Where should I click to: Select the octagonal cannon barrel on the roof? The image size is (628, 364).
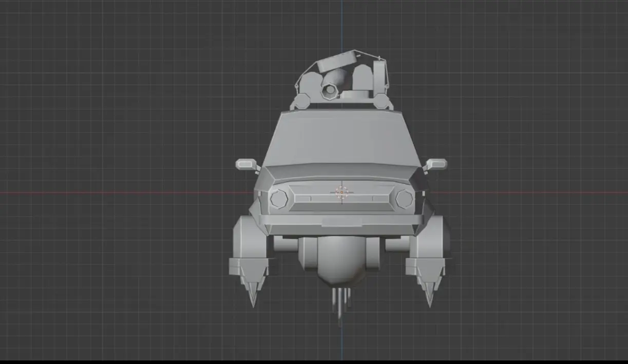coord(329,92)
